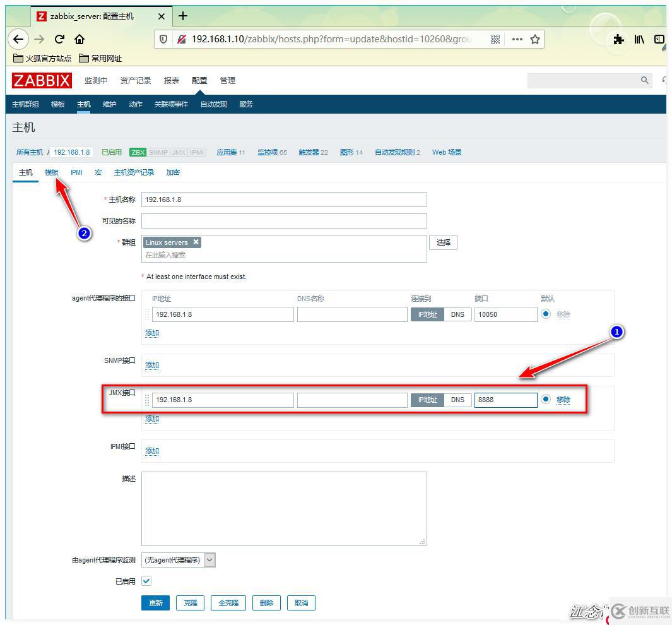Choose IP地址 connect option for JMX interface
Image resolution: width=672 pixels, height=625 pixels.
coord(427,400)
